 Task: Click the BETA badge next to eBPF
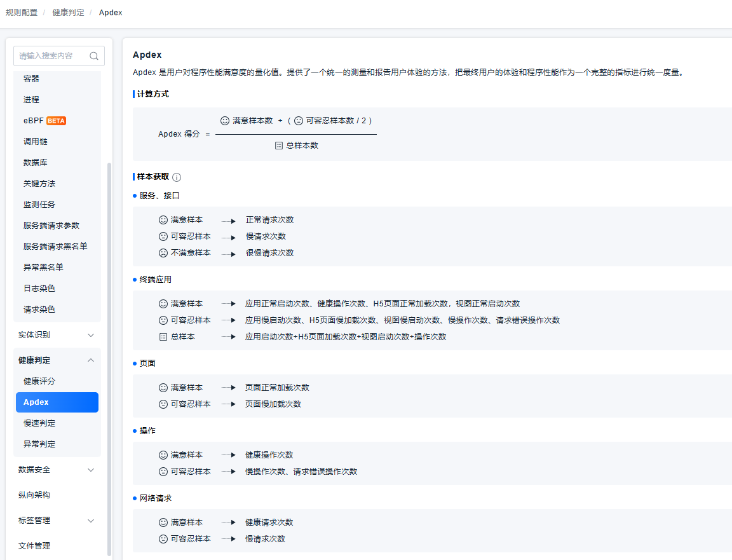tap(57, 121)
